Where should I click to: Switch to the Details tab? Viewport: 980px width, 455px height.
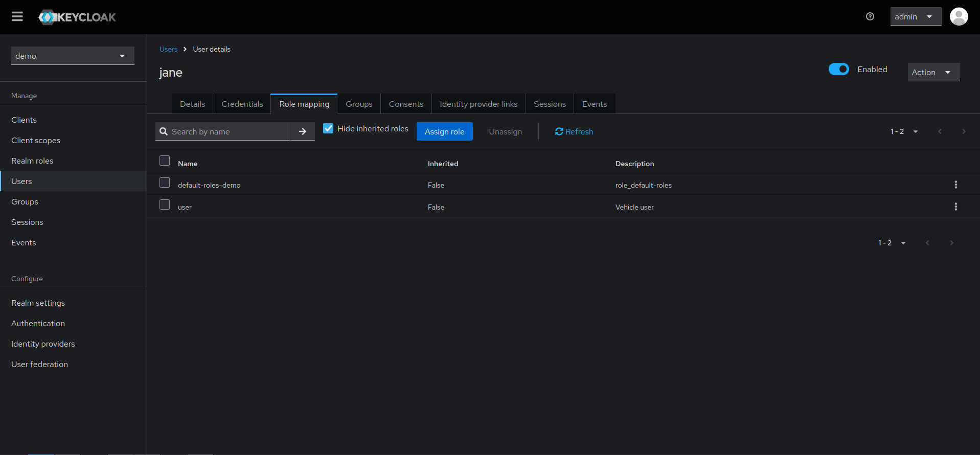pyautogui.click(x=192, y=104)
